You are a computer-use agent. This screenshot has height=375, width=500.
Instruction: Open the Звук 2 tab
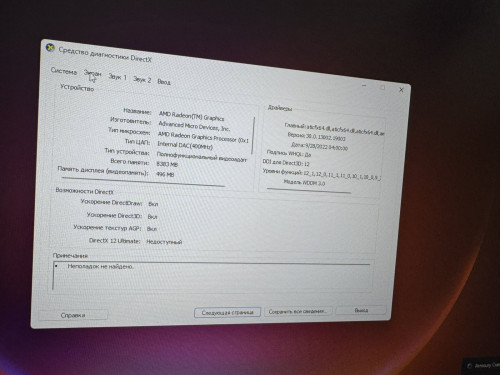pyautogui.click(x=142, y=80)
